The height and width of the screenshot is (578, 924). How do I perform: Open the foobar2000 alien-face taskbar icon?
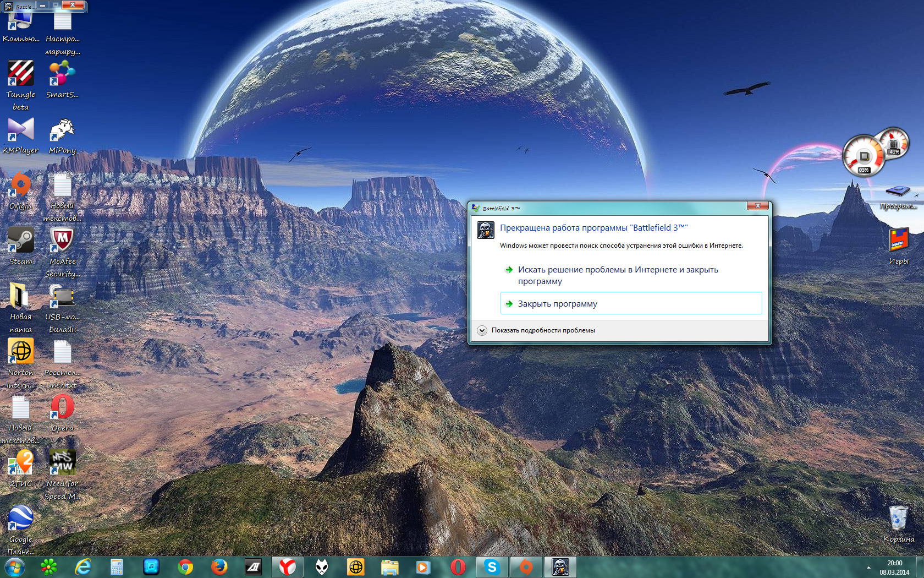point(322,566)
